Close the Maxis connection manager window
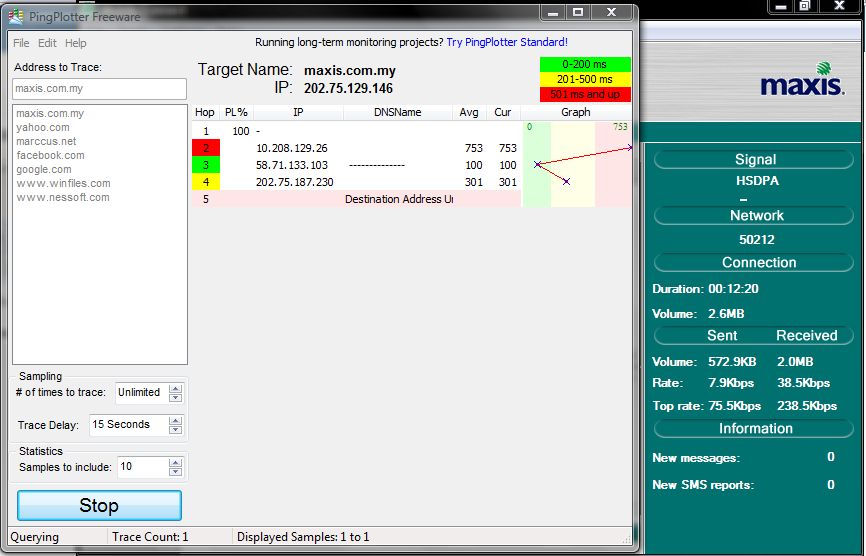This screenshot has height=556, width=866. point(839,6)
